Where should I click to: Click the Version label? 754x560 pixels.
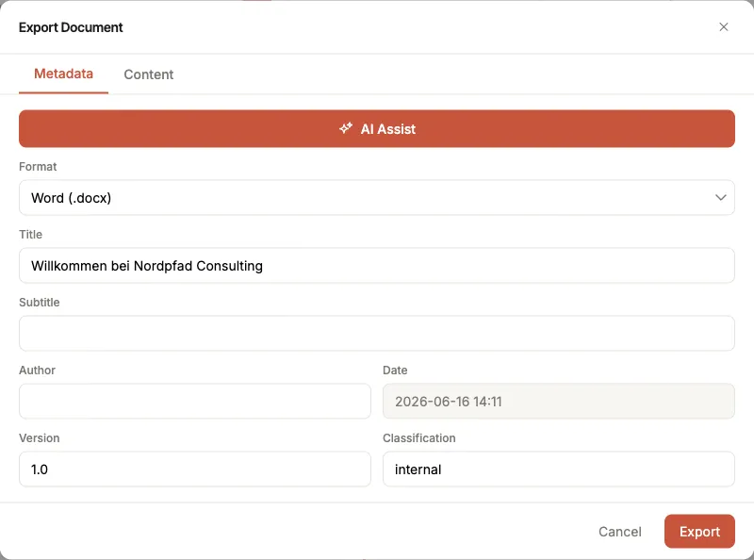[x=40, y=437]
